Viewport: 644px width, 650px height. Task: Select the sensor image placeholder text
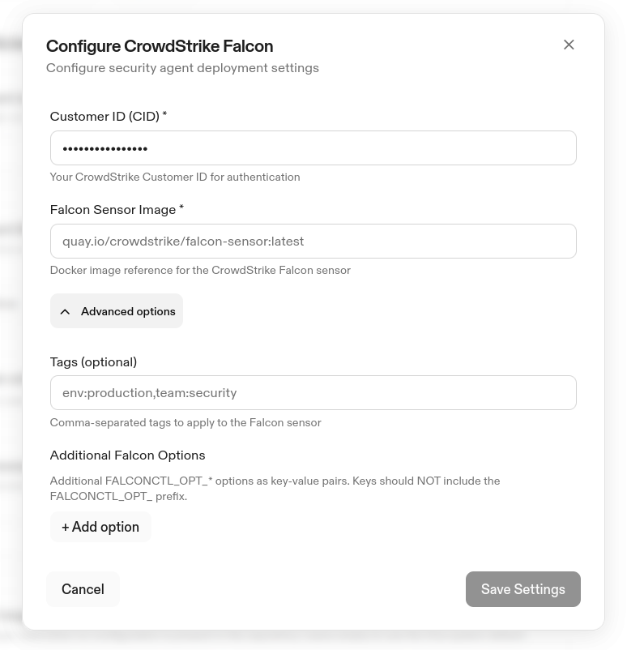pos(182,241)
